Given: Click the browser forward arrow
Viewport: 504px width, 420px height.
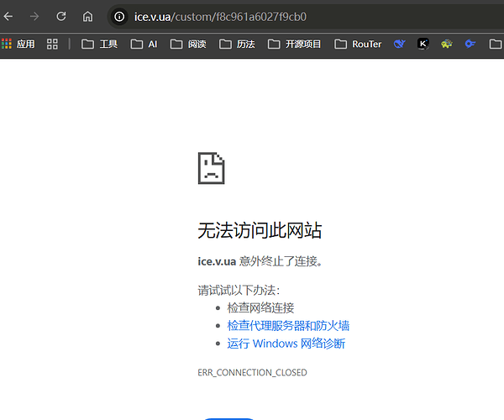Looking at the screenshot, I should click(34, 16).
